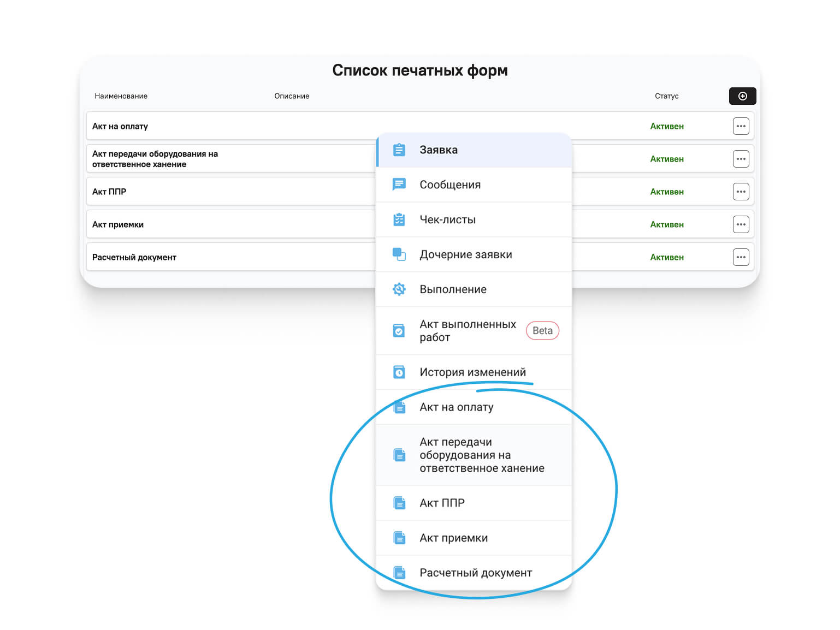Click the Заявка clipboard icon

pyautogui.click(x=399, y=150)
